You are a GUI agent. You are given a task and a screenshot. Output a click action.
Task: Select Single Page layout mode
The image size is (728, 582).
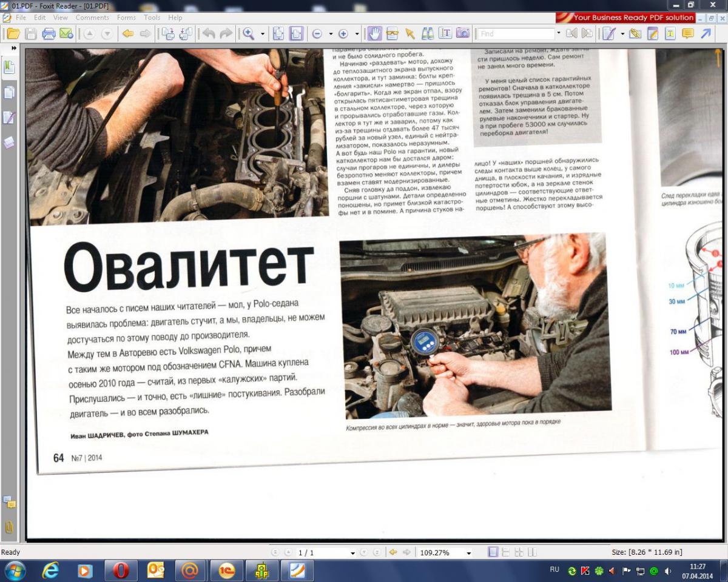click(x=493, y=552)
